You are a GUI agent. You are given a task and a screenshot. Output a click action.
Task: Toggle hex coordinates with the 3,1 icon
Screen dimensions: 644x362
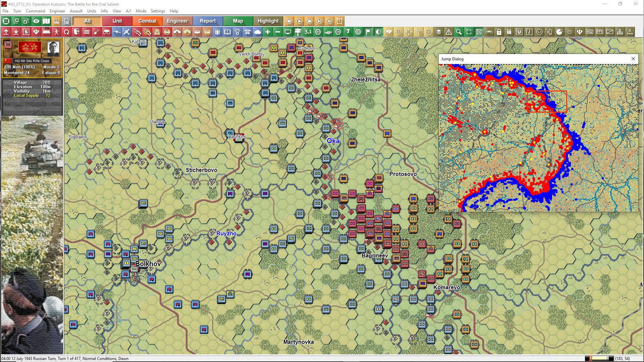pos(308,32)
